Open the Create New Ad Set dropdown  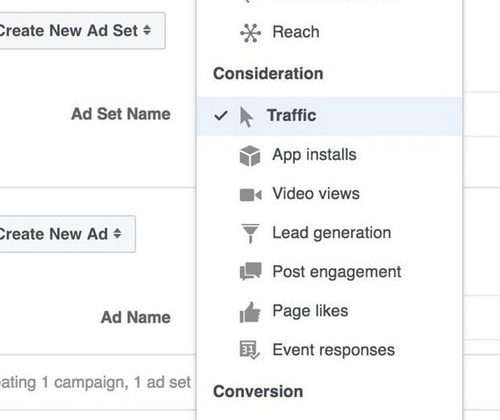[x=74, y=31]
